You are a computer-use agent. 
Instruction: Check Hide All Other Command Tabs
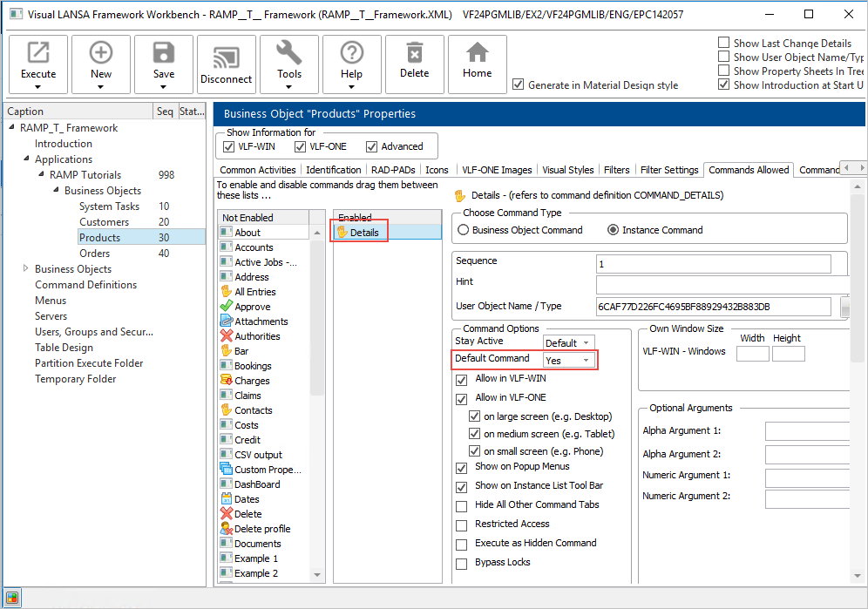[461, 506]
